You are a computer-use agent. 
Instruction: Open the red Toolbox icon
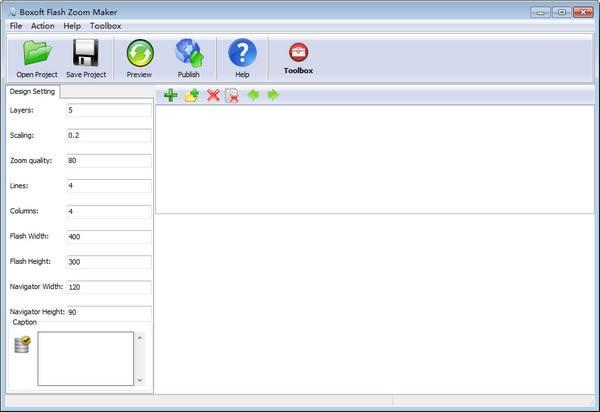coord(298,52)
